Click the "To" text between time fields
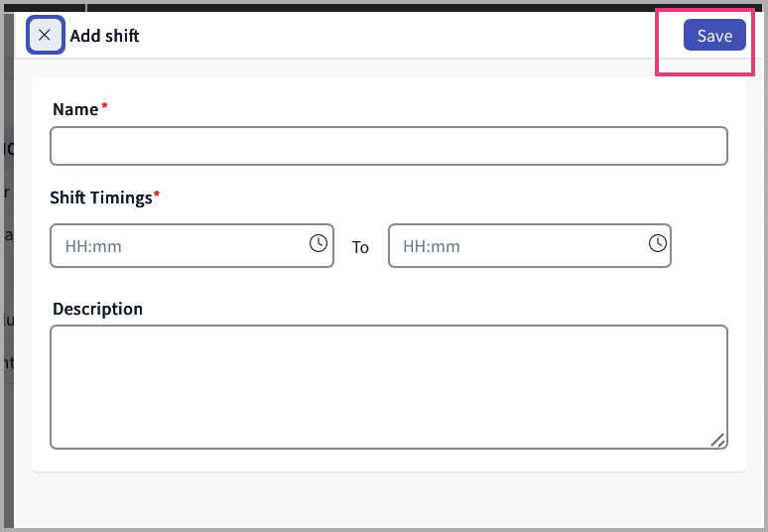This screenshot has width=768, height=532. [360, 247]
